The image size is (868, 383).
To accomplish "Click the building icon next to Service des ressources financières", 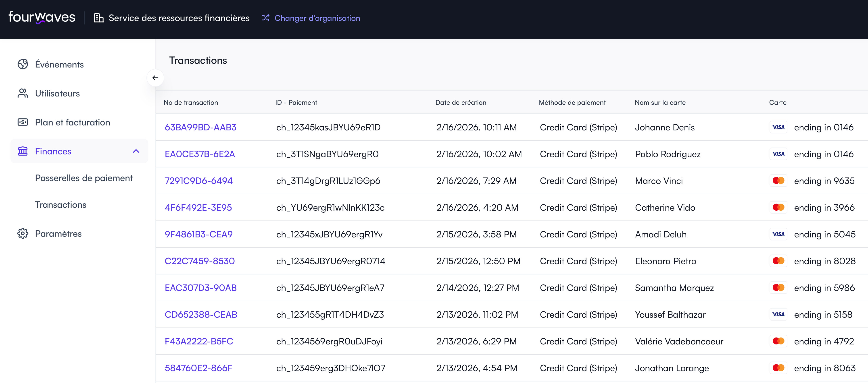I will coord(98,18).
